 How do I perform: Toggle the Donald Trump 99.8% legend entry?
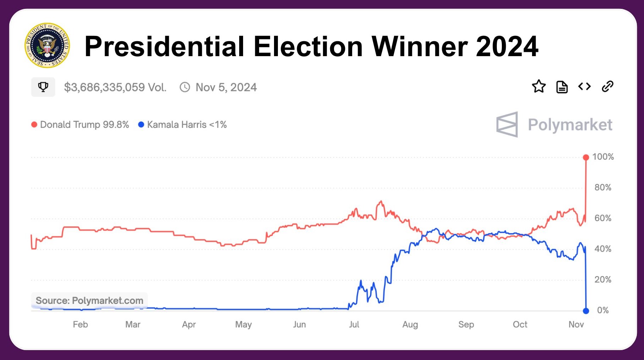pos(84,125)
